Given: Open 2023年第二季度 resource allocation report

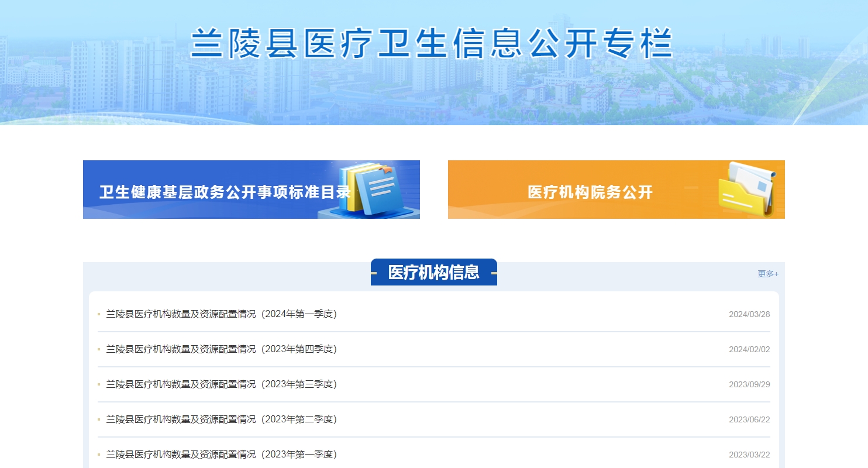Looking at the screenshot, I should click(221, 419).
